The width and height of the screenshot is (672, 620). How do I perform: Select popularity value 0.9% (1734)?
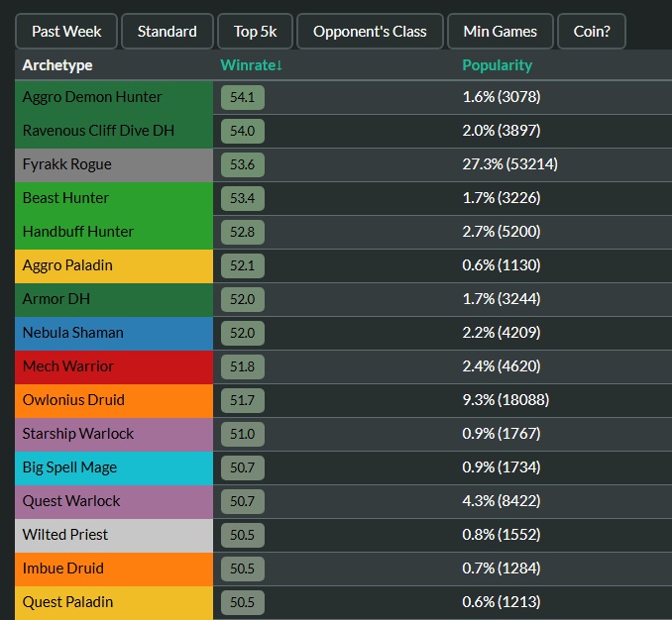(502, 468)
